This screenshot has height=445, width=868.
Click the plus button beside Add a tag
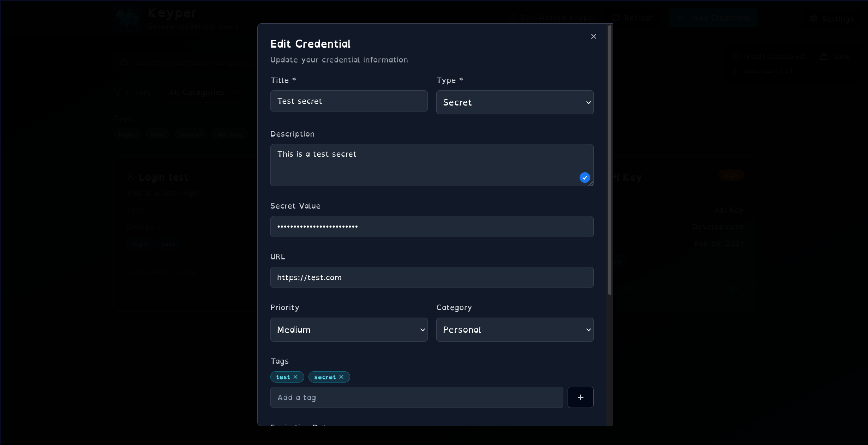(580, 397)
